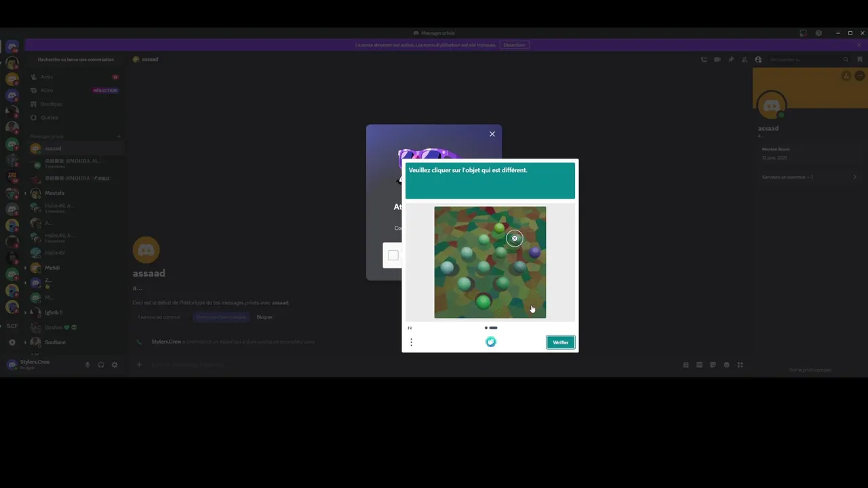Image resolution: width=868 pixels, height=488 pixels.
Task: Click the hCaptcha logo icon
Action: pos(491,342)
